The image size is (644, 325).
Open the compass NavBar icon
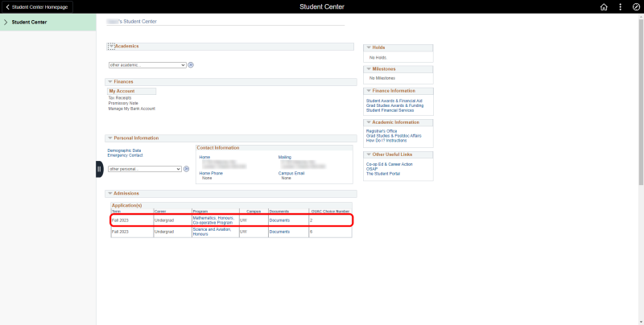(x=636, y=7)
